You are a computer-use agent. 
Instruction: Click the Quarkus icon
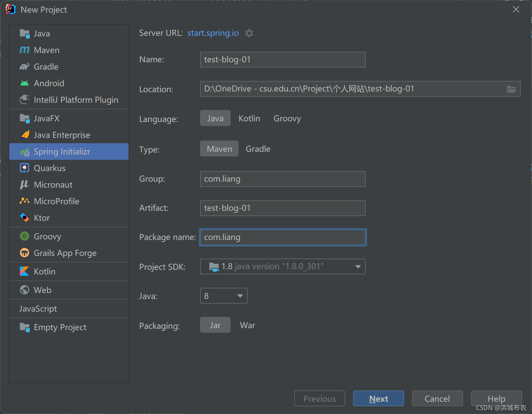point(25,168)
